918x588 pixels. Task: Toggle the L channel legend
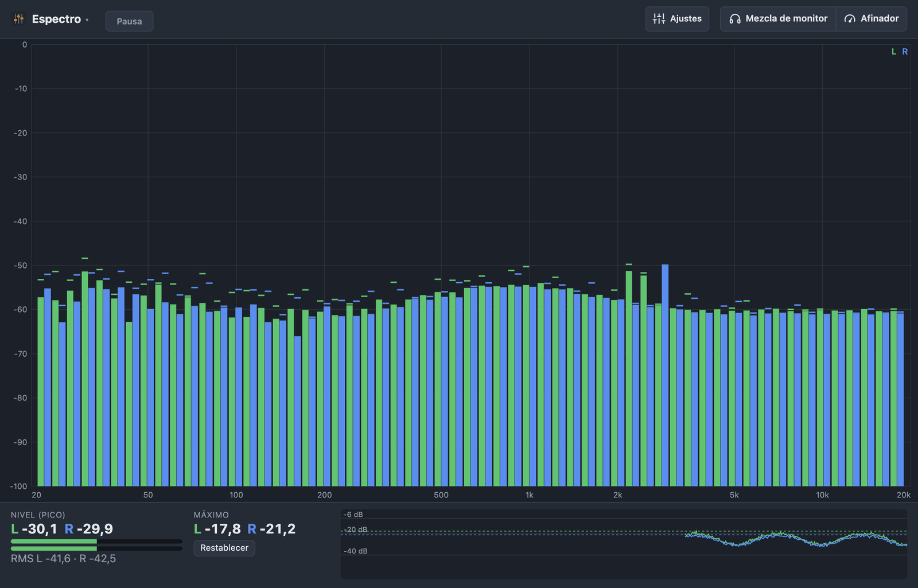pyautogui.click(x=893, y=52)
